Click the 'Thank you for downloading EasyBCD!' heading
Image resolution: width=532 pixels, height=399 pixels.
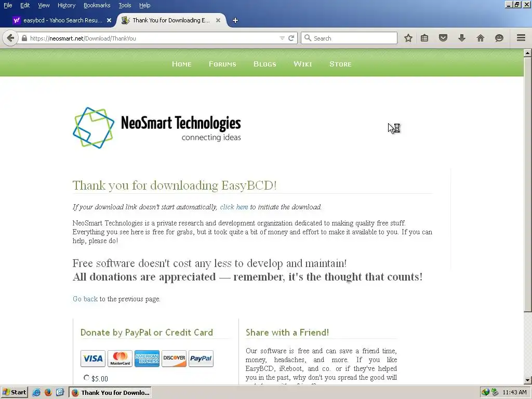[175, 185]
